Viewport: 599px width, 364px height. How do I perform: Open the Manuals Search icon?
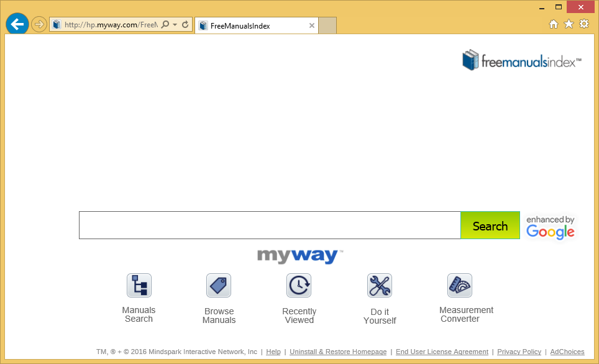[x=139, y=285]
